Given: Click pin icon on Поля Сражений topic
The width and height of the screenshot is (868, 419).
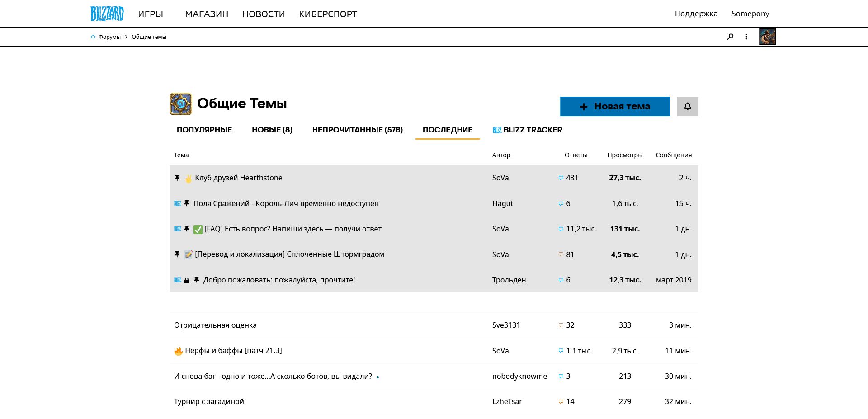Looking at the screenshot, I should (x=187, y=203).
